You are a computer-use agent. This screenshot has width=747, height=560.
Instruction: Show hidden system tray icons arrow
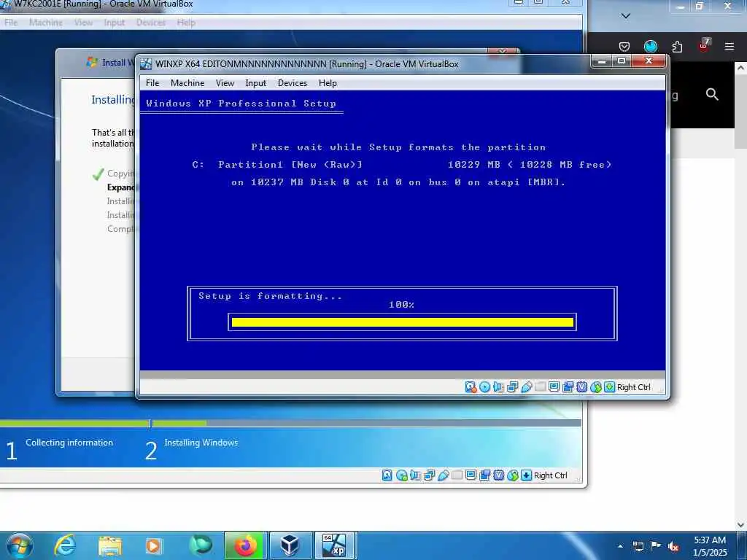pyautogui.click(x=620, y=546)
